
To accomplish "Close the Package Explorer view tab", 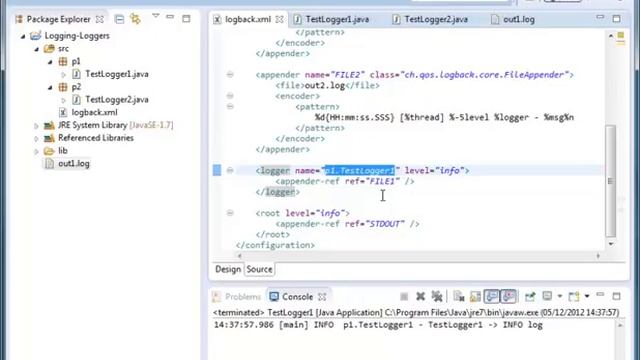I will 100,19.
